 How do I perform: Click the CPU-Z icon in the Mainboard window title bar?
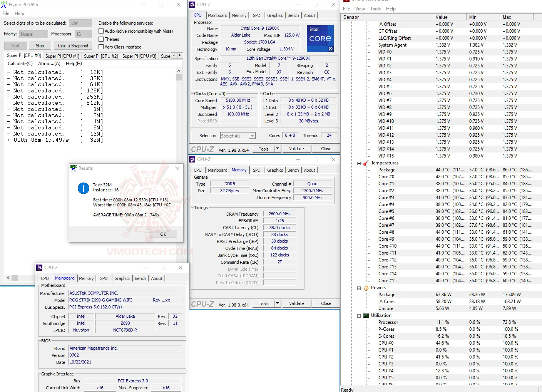coord(39,268)
